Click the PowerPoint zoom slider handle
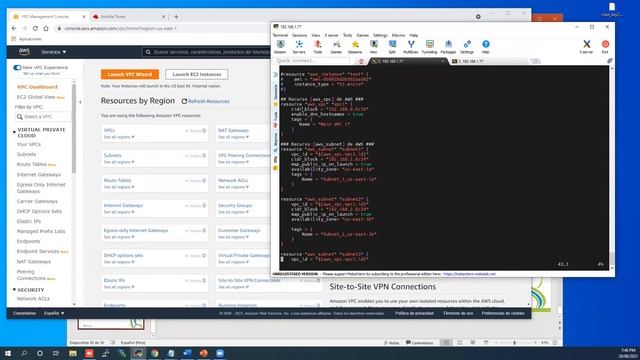 (x=514, y=343)
